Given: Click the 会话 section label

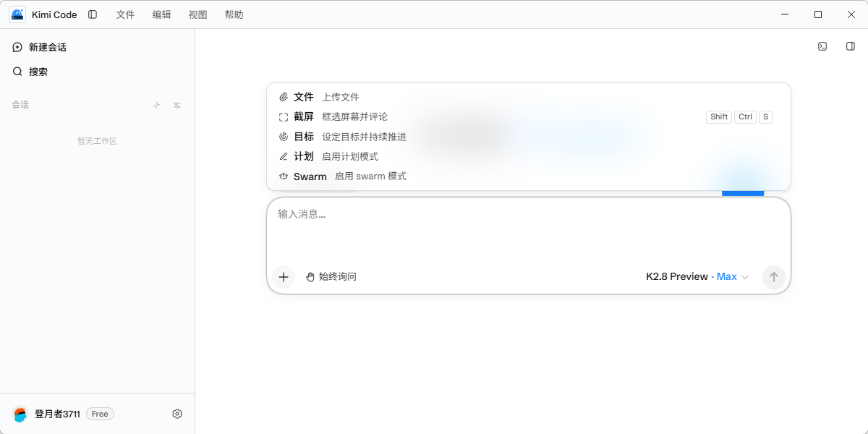Looking at the screenshot, I should point(20,105).
